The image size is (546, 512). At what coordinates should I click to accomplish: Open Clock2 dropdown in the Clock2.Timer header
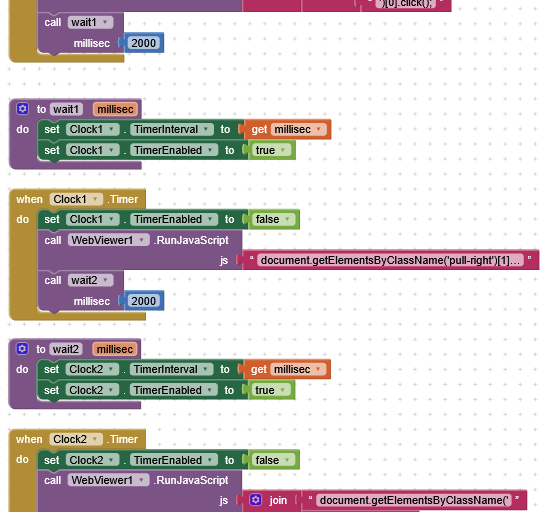coord(76,439)
